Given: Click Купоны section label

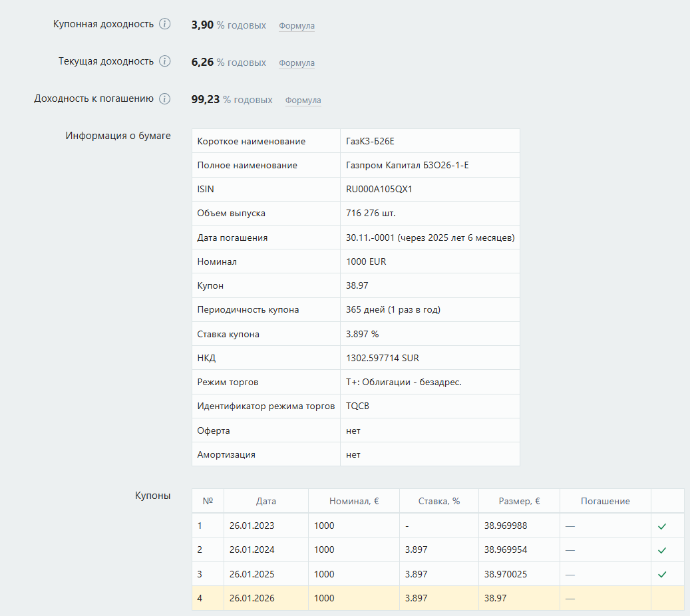Looking at the screenshot, I should (152, 496).
